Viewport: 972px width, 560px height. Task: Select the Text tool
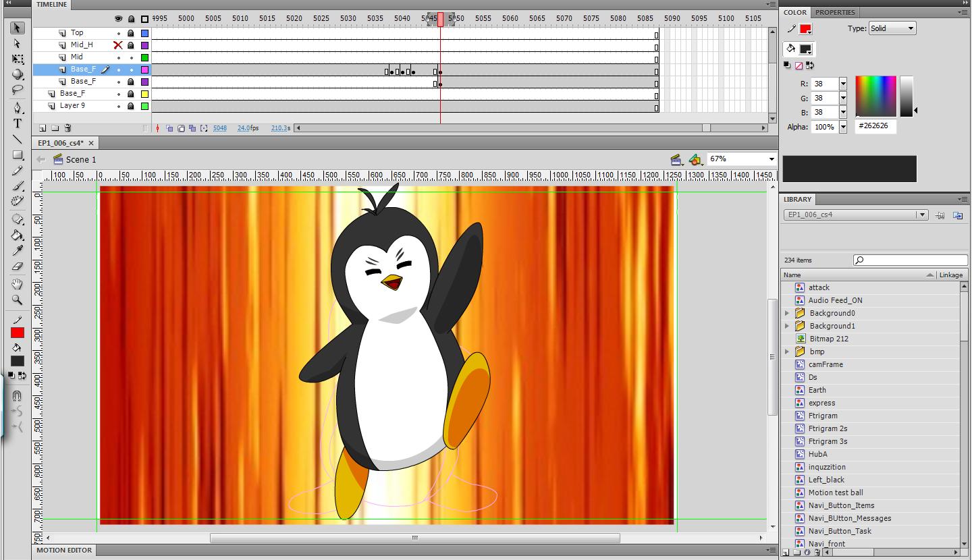(18, 123)
